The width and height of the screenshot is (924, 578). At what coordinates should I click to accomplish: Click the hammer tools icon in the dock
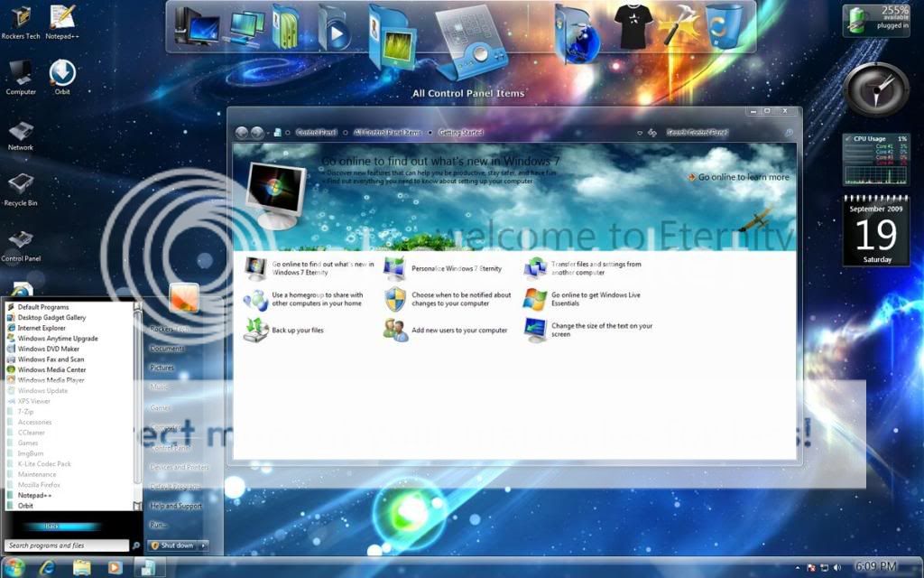pyautogui.click(x=678, y=26)
